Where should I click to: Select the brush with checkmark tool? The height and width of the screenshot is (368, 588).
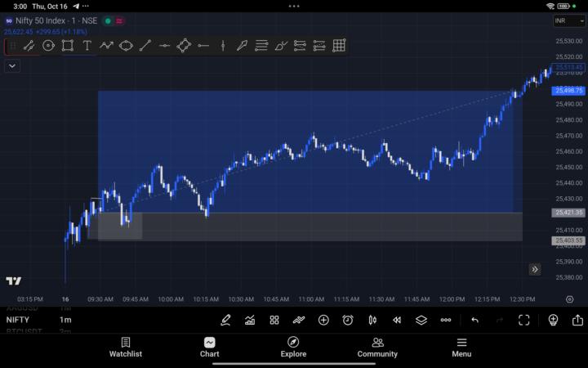point(281,46)
